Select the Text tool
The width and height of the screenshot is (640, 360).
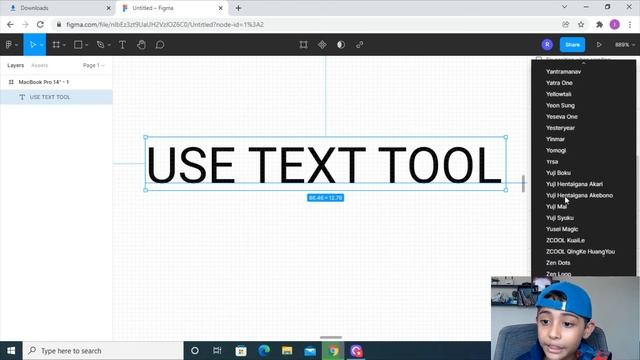point(122,44)
